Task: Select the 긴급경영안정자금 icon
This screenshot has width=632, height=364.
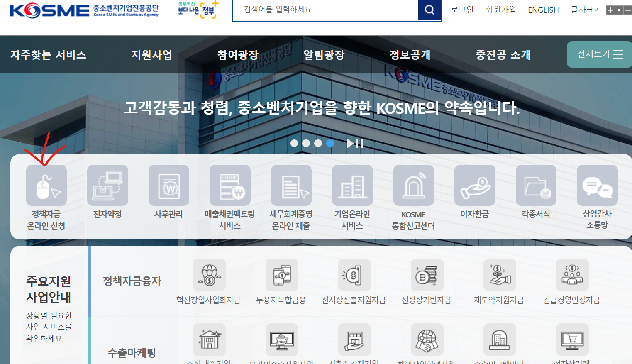Action: (572, 275)
